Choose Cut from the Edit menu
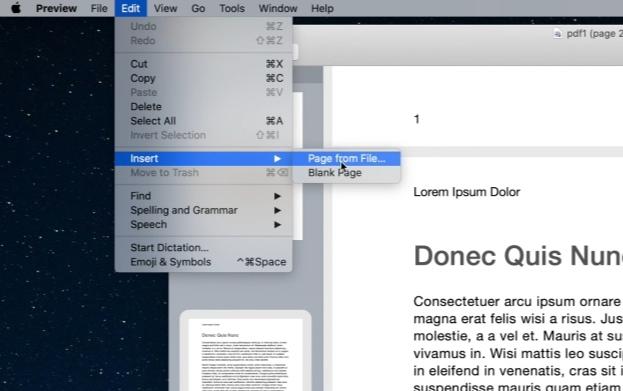623x391 pixels. click(x=203, y=64)
